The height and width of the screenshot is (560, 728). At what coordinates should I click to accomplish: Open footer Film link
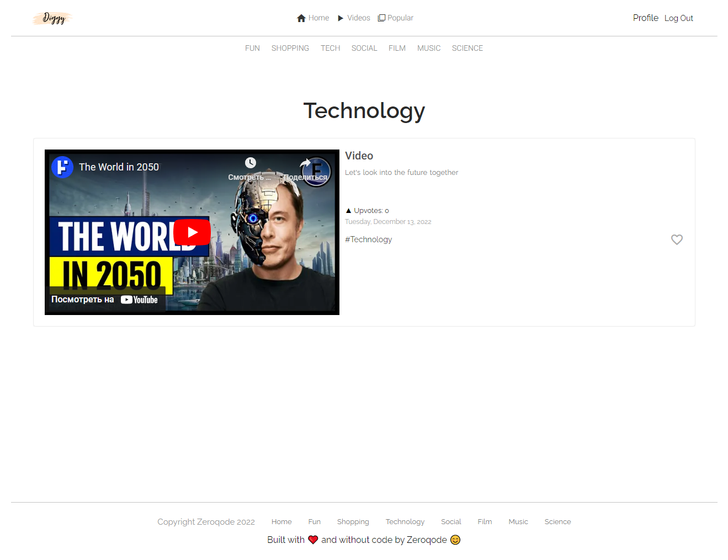point(485,522)
